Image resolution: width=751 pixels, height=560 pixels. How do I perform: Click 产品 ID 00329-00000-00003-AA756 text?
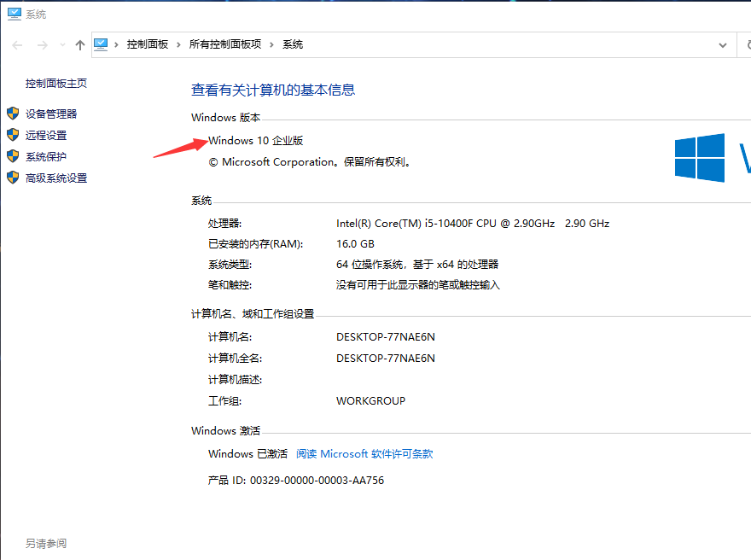coord(296,480)
